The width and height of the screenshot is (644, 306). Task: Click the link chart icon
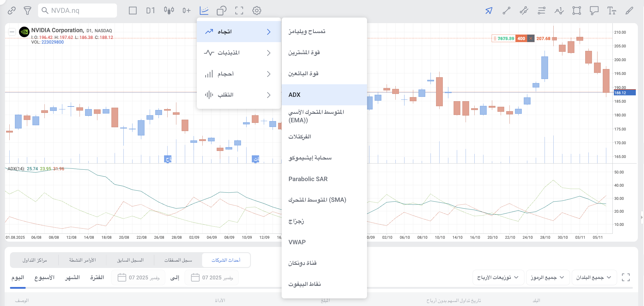[x=12, y=11]
